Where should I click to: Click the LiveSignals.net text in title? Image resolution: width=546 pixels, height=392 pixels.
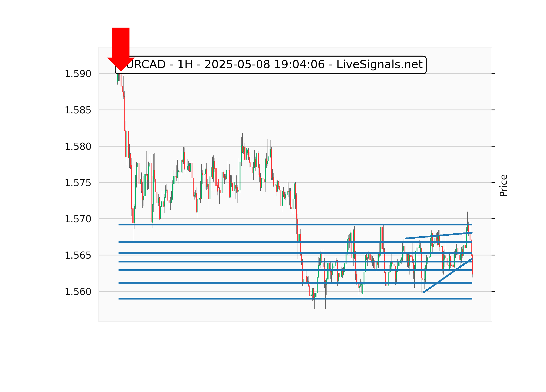coord(379,65)
